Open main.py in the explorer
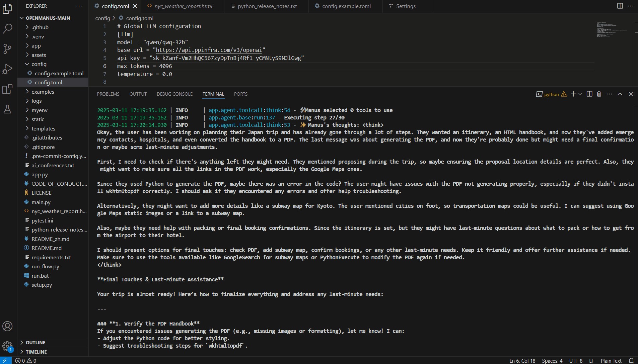This screenshot has width=638, height=364. click(41, 202)
